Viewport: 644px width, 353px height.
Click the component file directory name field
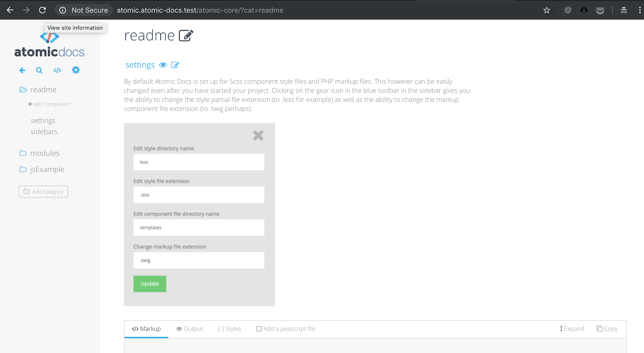click(x=199, y=228)
